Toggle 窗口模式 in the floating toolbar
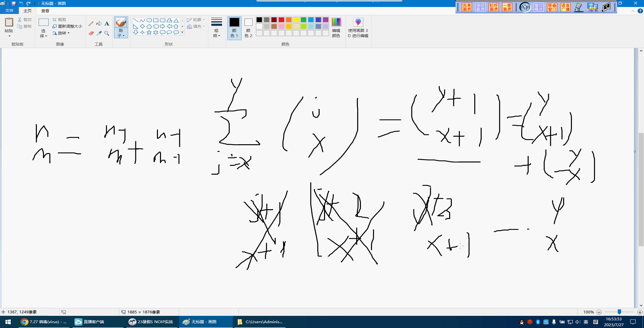The image size is (644, 328). click(538, 7)
